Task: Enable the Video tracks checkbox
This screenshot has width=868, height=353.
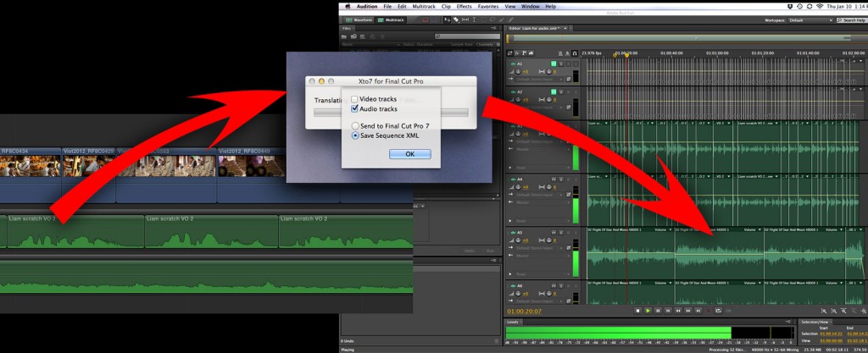Action: click(x=354, y=99)
